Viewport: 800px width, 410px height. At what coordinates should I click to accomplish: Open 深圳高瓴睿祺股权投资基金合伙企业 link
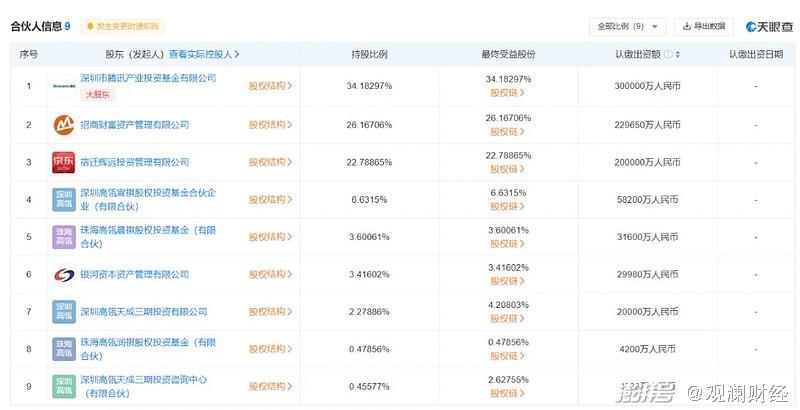[148, 199]
